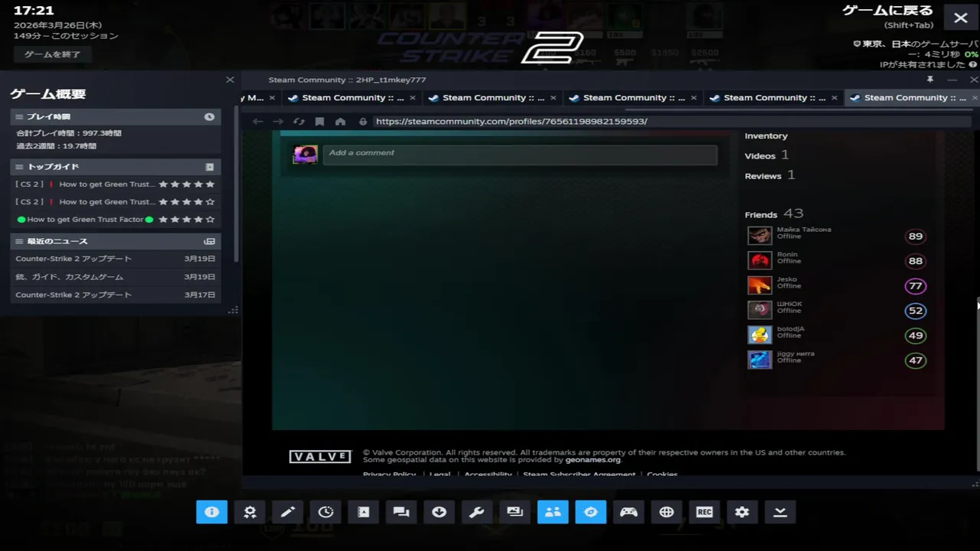Close the ゲーム概要 panel with its X
The width and height of the screenshot is (980, 551).
click(x=230, y=80)
